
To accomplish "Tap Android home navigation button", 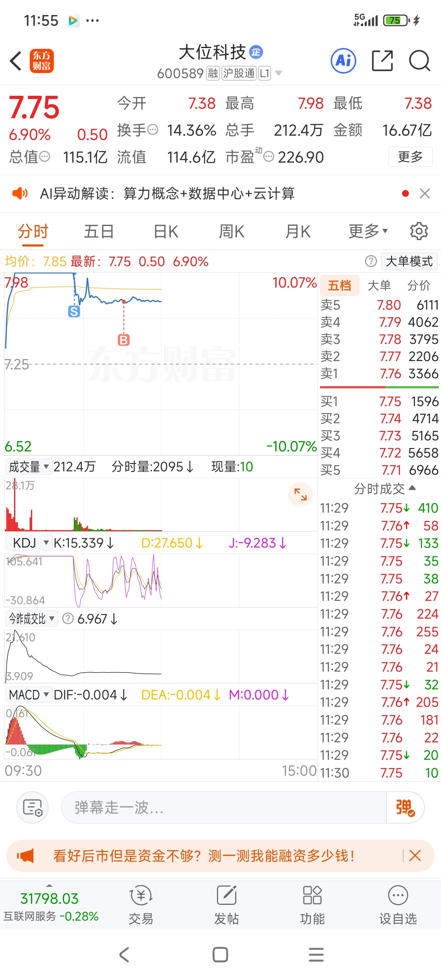I will [x=220, y=955].
